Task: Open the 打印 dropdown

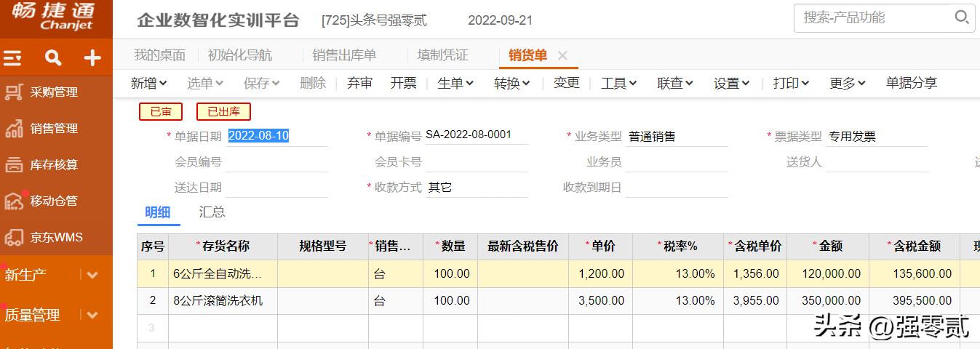Action: pos(792,84)
